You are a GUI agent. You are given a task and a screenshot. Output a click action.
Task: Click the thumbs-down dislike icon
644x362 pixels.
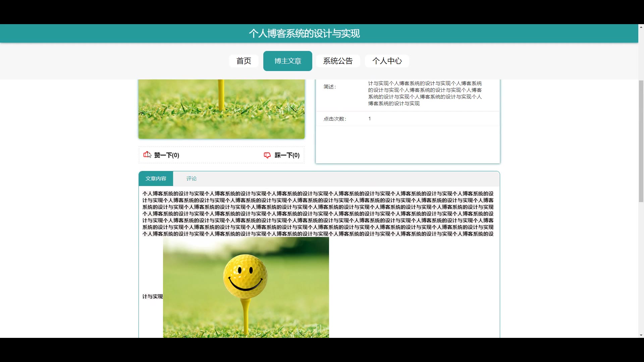267,155
